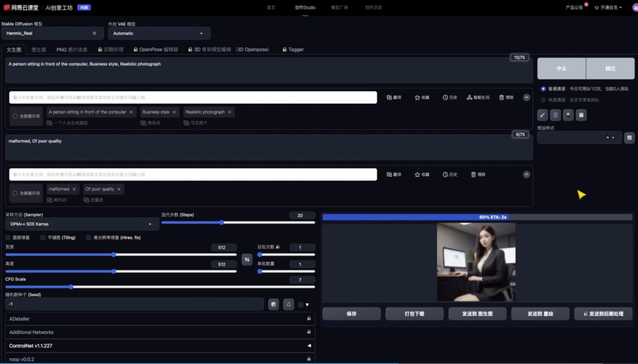Click the 智能生词 smart word generator
Screen dimensions: 638x364
[478, 97]
